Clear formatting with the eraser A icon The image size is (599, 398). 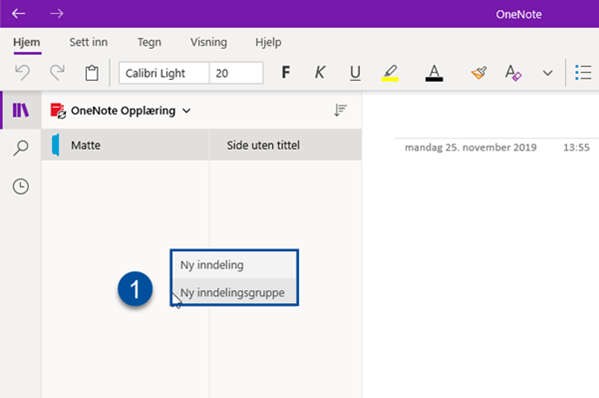[x=513, y=73]
